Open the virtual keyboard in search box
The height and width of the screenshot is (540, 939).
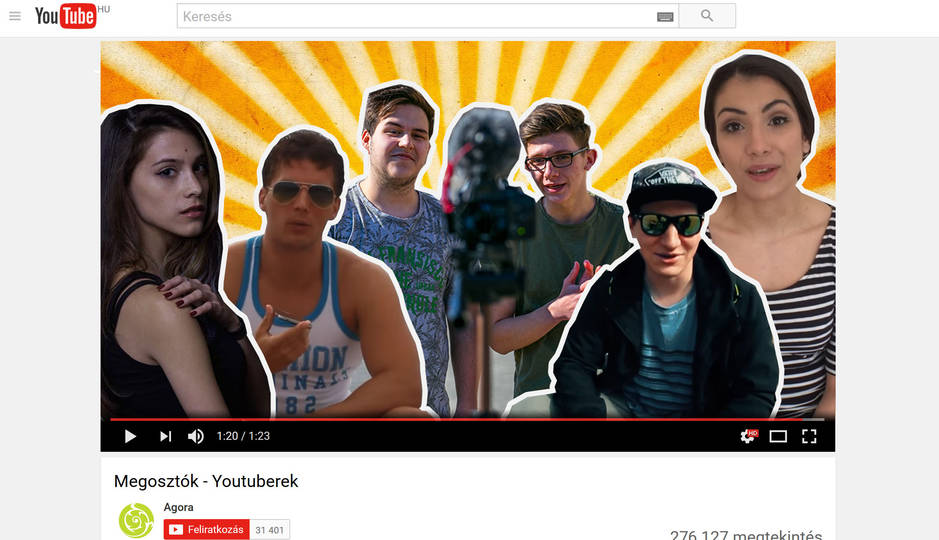click(x=665, y=16)
